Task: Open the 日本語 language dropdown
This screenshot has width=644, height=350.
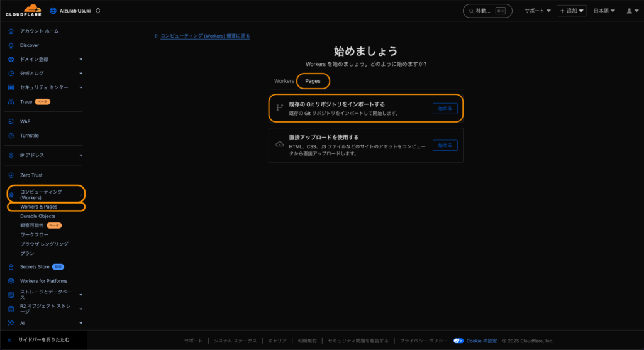Action: coord(604,11)
